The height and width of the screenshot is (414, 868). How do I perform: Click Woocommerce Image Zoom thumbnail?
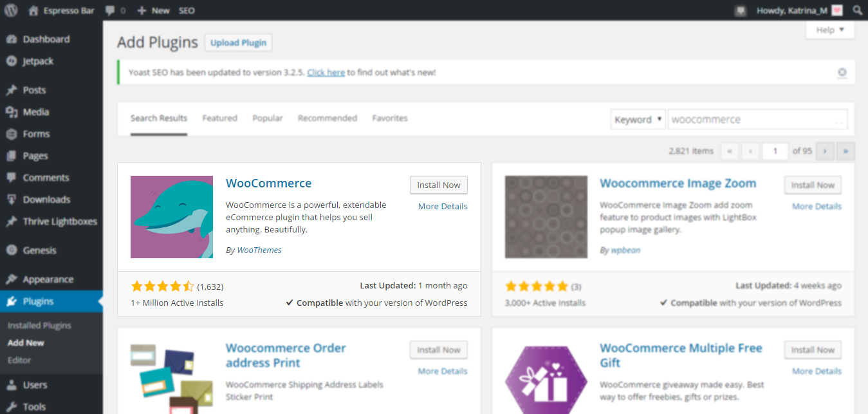[x=546, y=217]
